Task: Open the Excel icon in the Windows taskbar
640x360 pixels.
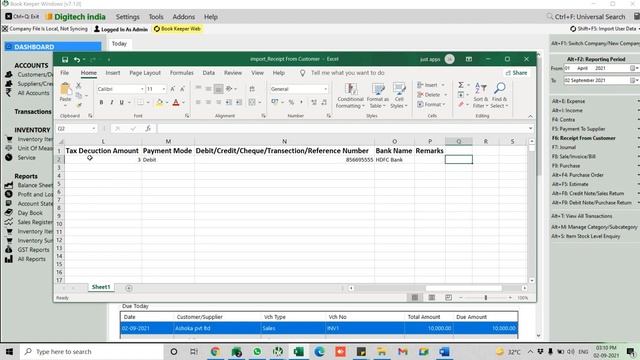Action: click(299, 351)
